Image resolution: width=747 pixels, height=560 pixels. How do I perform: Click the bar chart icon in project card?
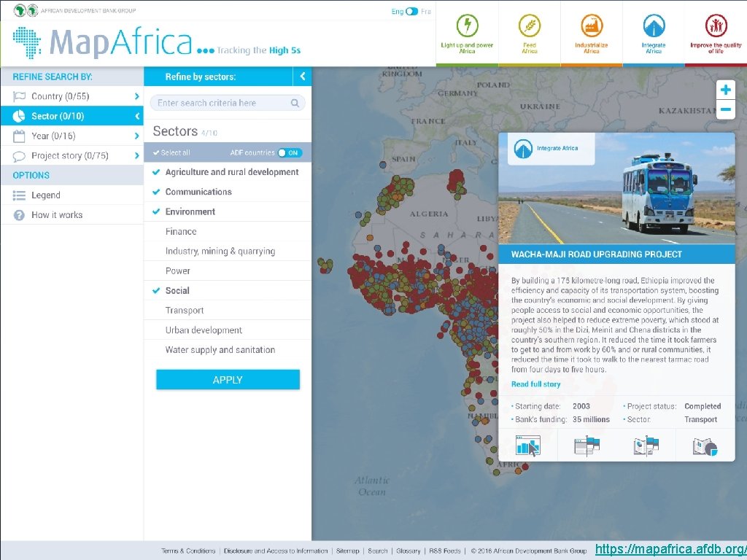(528, 446)
